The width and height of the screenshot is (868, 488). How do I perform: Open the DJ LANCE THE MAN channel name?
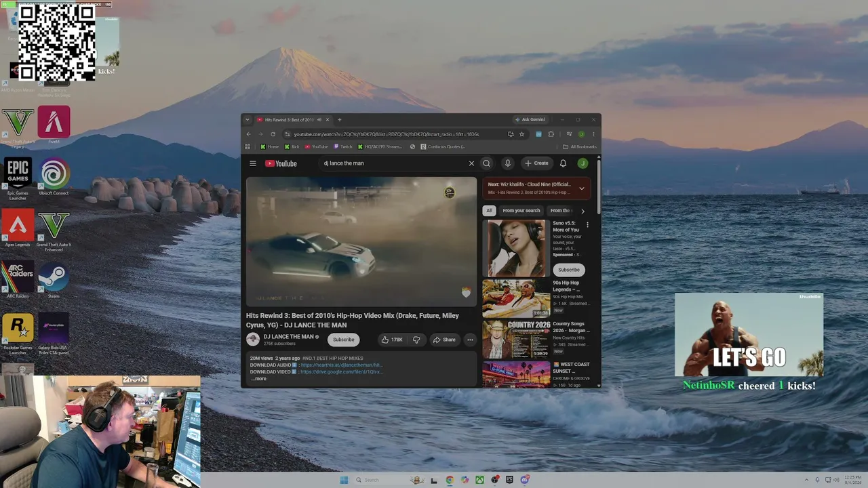(288, 337)
